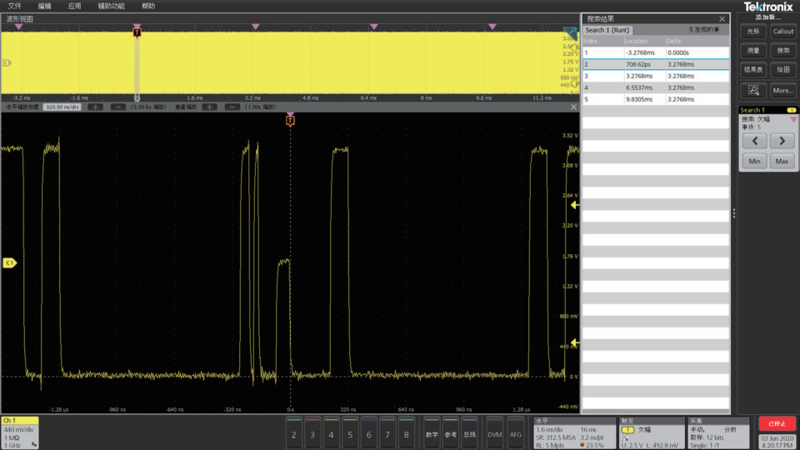
Task: Click the horizontal zoom scale 320.00 ns/div field
Action: pyautogui.click(x=63, y=105)
